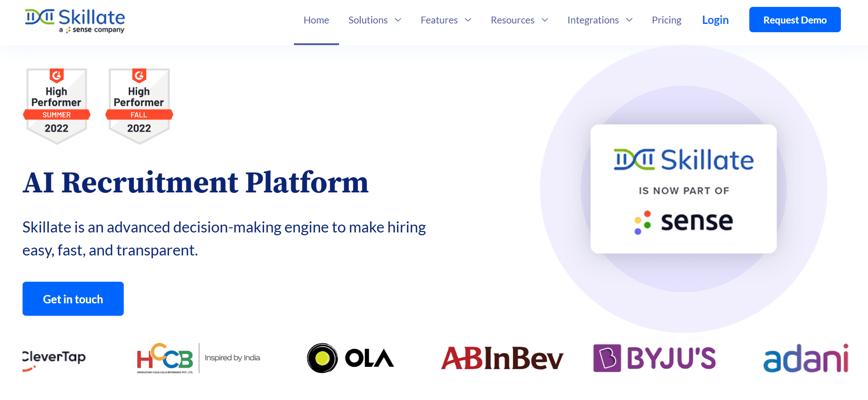
Task: Click the G2 High Performer Summer 2022 badge
Action: pyautogui.click(x=57, y=106)
